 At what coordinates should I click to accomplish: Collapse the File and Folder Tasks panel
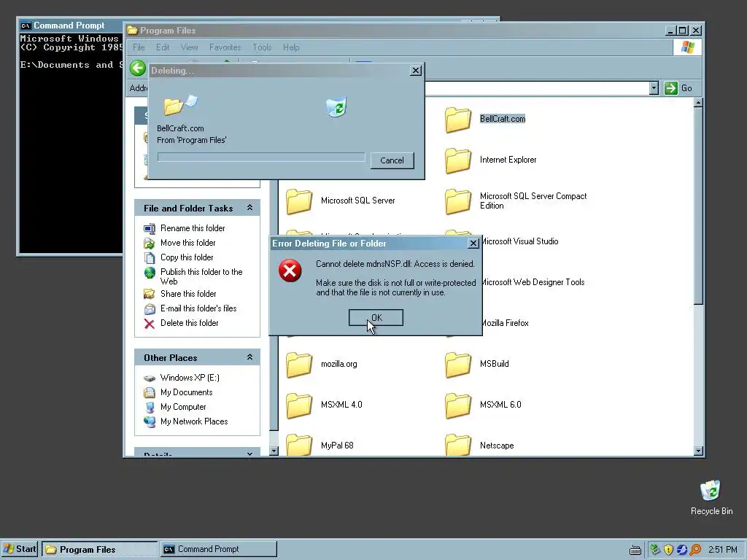pos(249,208)
